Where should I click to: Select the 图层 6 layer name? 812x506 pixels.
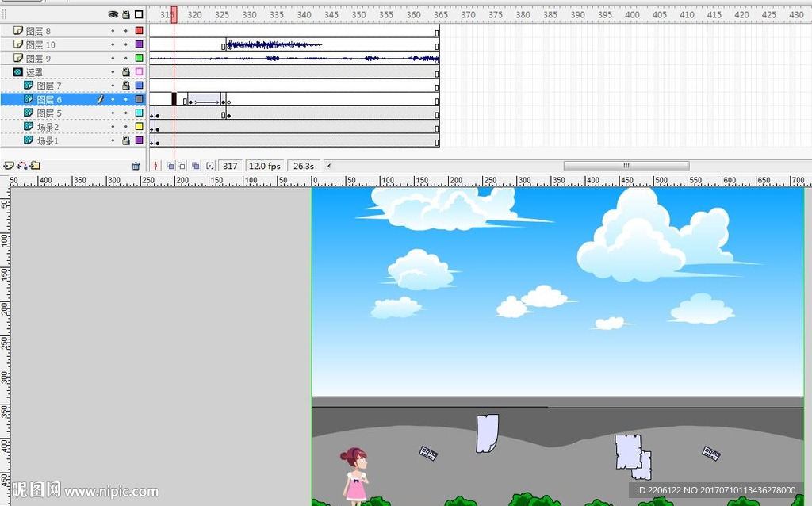pos(49,99)
